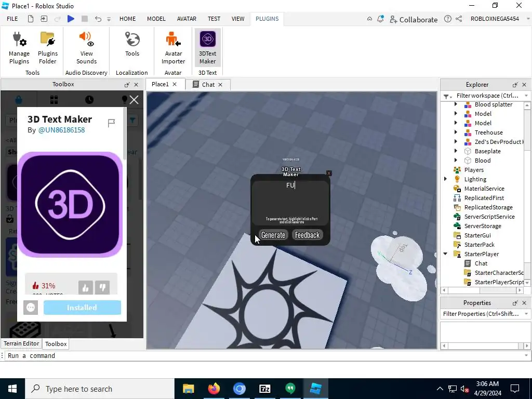Viewport: 532px width, 399px height.
Task: Open the more options ellipsis button
Action: click(31, 308)
